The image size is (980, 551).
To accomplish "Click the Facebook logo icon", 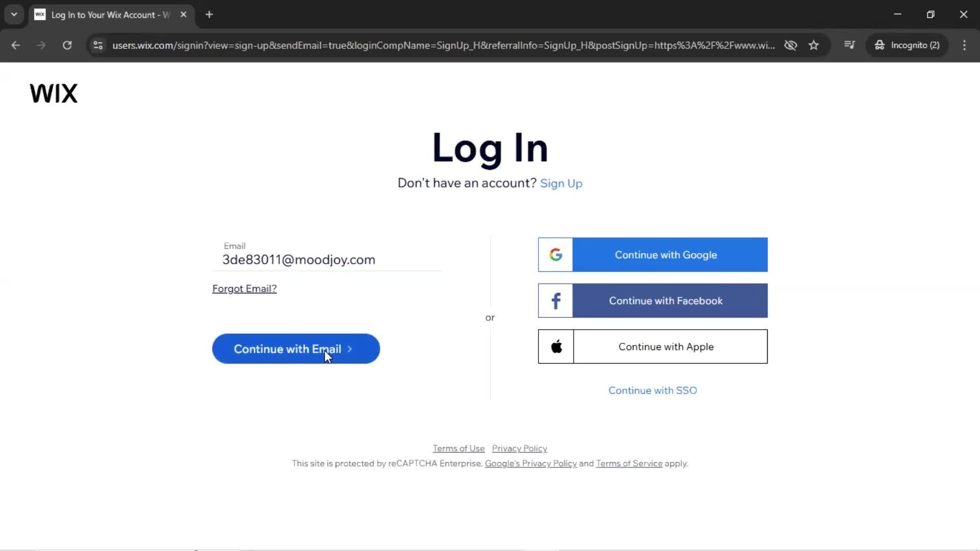I will (556, 300).
